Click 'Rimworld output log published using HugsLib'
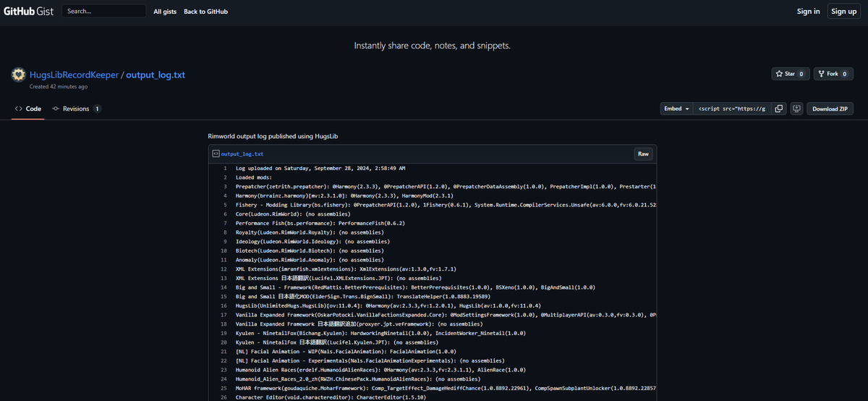Image resolution: width=868 pixels, height=401 pixels. [273, 135]
